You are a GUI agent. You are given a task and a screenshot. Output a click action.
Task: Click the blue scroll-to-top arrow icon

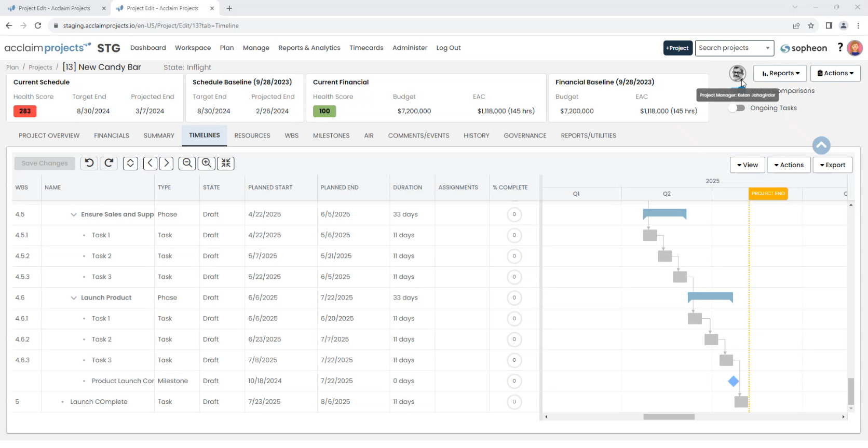[821, 146]
